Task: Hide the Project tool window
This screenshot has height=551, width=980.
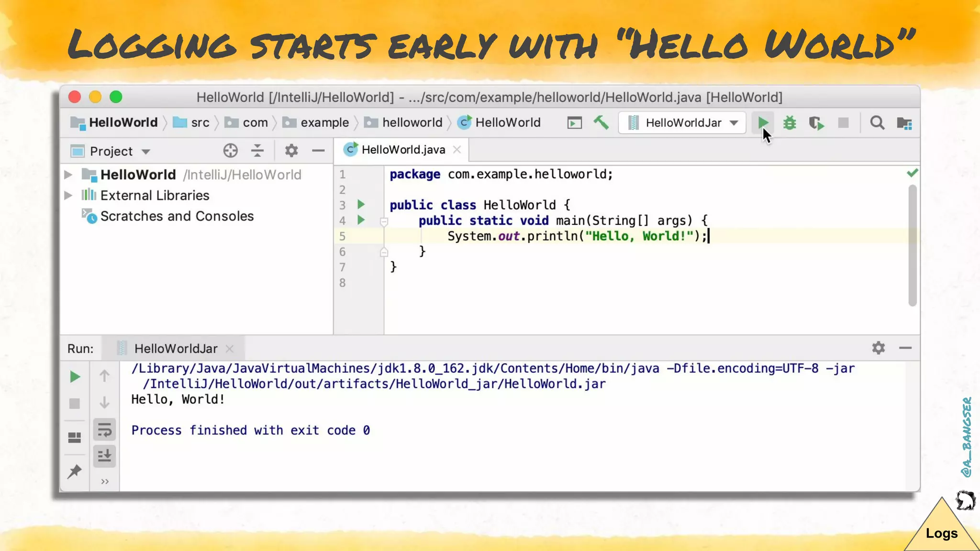Action: pyautogui.click(x=318, y=151)
